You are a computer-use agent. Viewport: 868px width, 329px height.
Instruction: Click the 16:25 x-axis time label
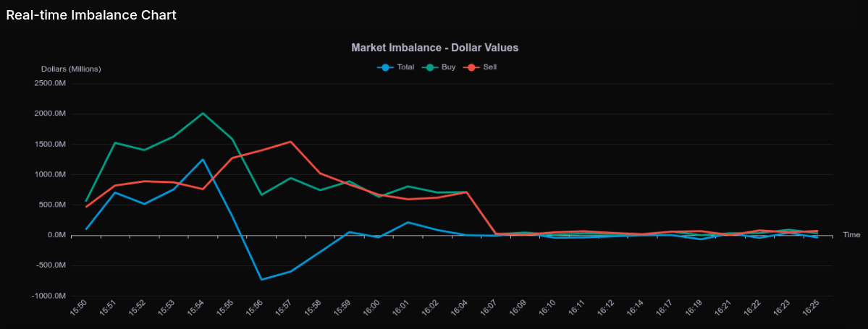(x=809, y=309)
